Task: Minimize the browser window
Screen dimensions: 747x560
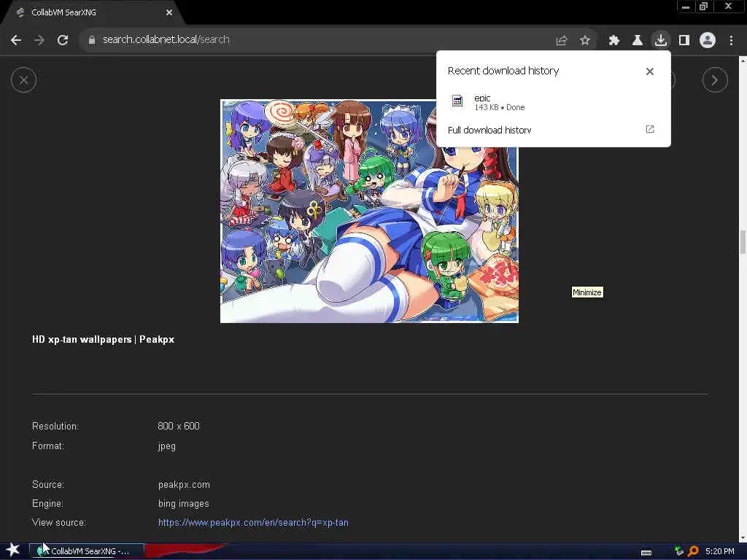Action: point(686,7)
